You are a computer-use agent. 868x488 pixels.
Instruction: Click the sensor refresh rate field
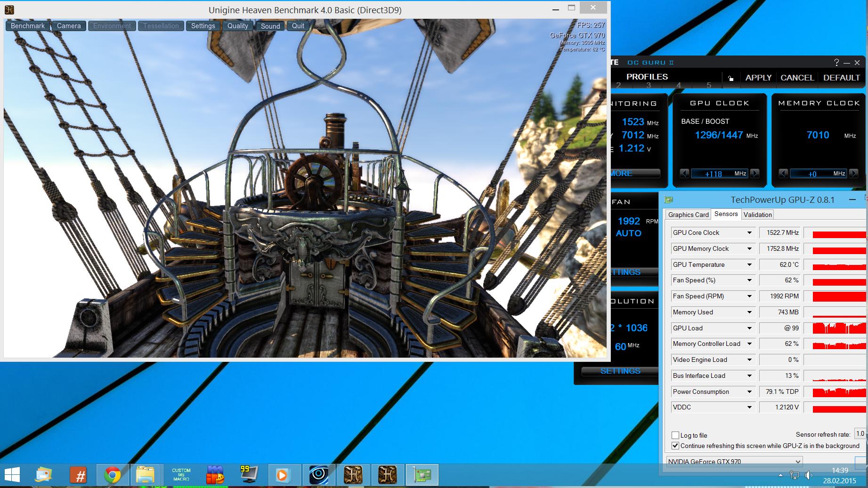pos(861,434)
